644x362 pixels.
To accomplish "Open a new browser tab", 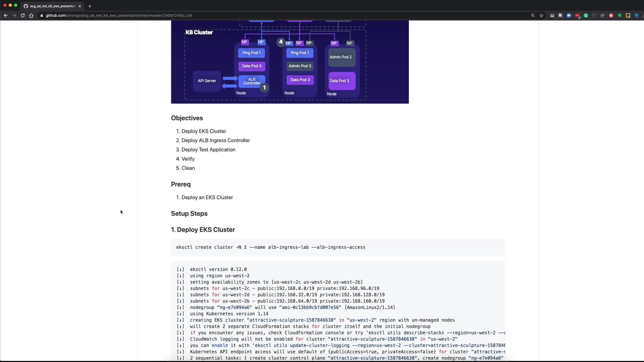I will (x=90, y=6).
